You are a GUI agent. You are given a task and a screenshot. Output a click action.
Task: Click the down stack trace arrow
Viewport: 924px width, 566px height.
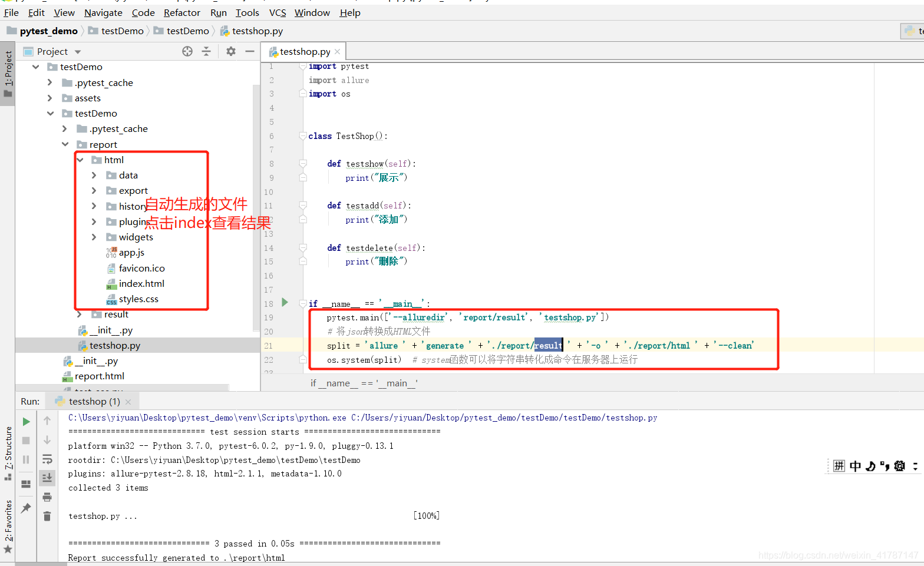point(47,440)
